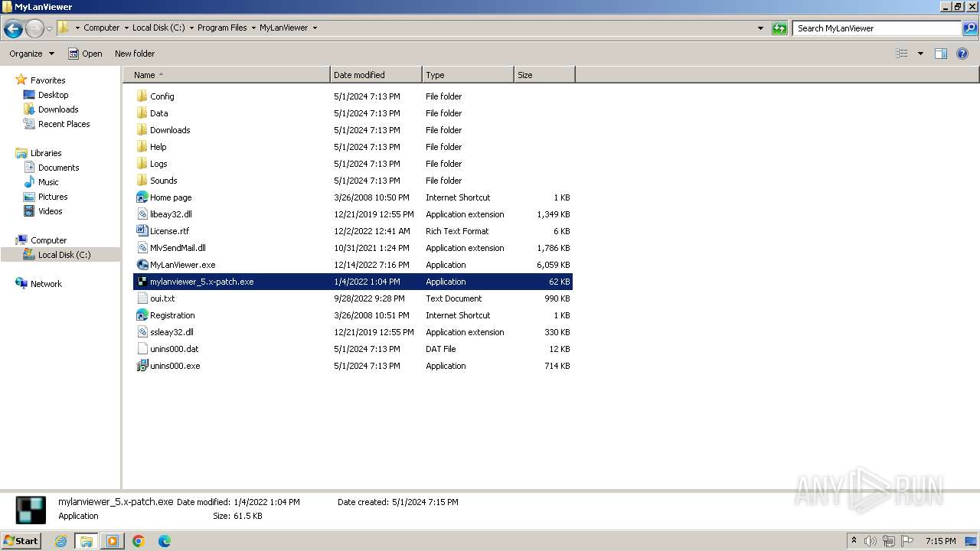
Task: Select the Downloads folder icon in file list
Action: (x=142, y=130)
